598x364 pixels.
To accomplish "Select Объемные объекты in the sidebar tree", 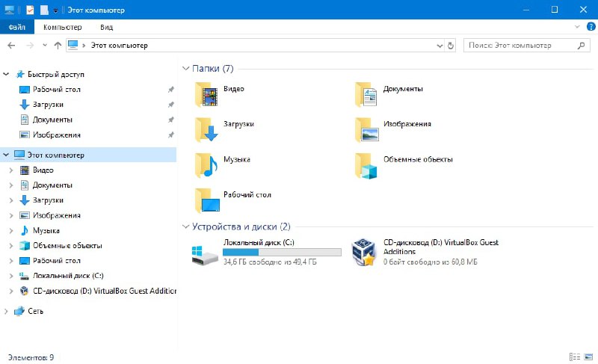I will [67, 245].
